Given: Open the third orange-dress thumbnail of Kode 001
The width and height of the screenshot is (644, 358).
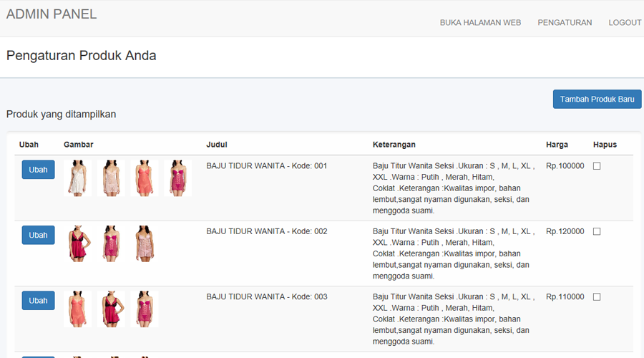Looking at the screenshot, I should (144, 178).
